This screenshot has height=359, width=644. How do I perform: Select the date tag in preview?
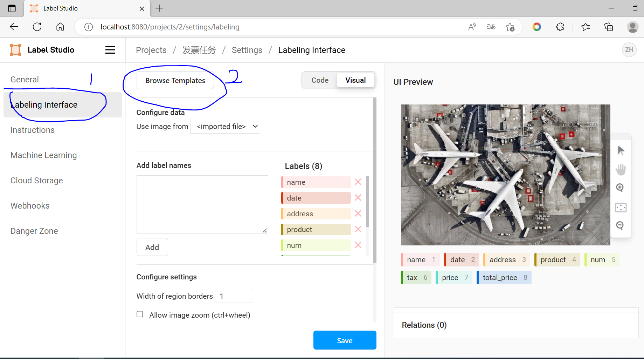(x=462, y=259)
